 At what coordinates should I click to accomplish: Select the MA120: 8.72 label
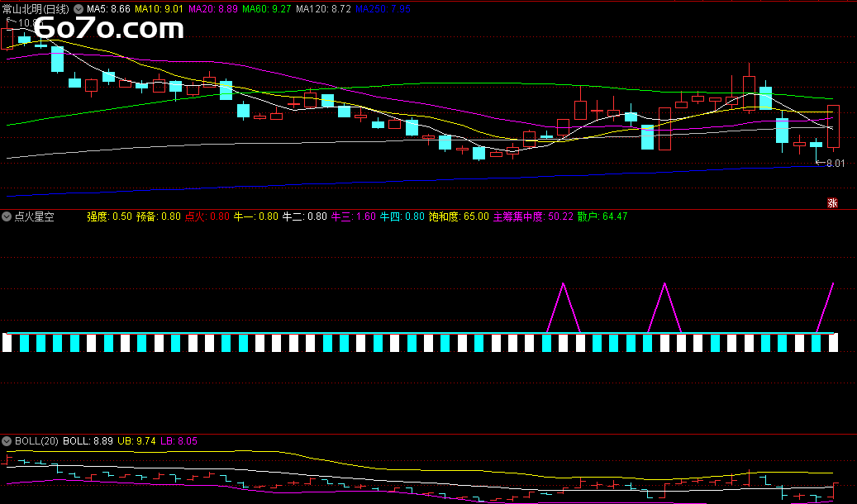pos(323,9)
